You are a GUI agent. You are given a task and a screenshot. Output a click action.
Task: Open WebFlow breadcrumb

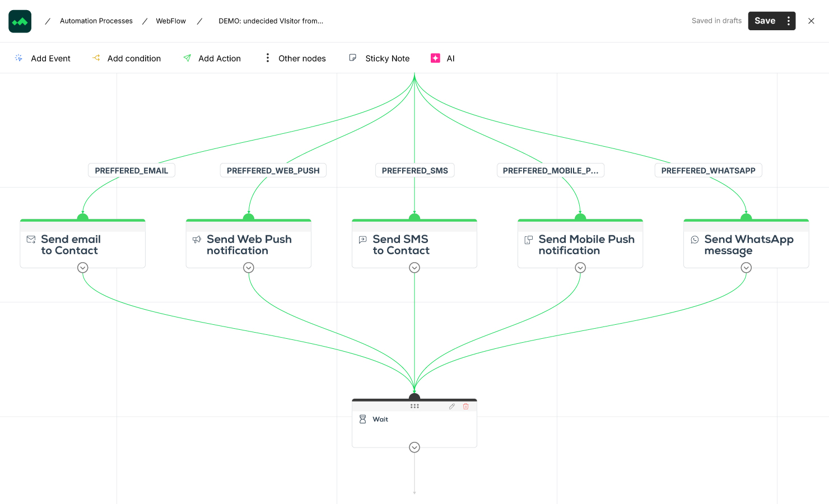171,21
